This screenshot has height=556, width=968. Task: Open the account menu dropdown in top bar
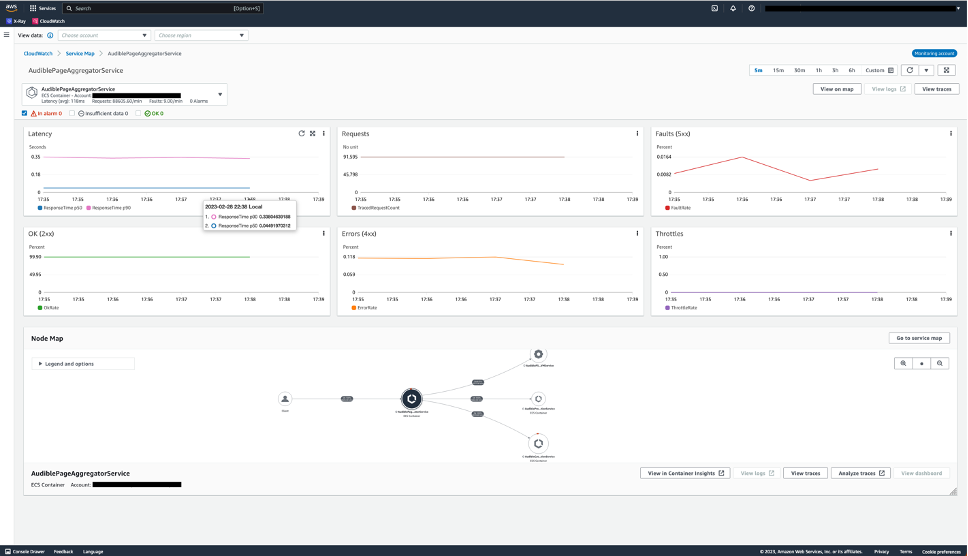click(x=862, y=9)
